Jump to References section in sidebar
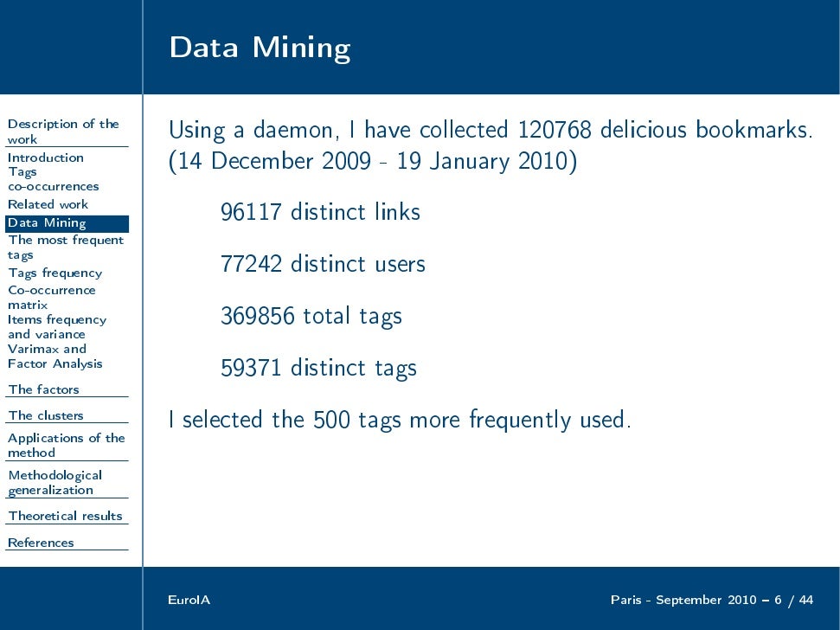This screenshot has height=630, width=840. 41,543
